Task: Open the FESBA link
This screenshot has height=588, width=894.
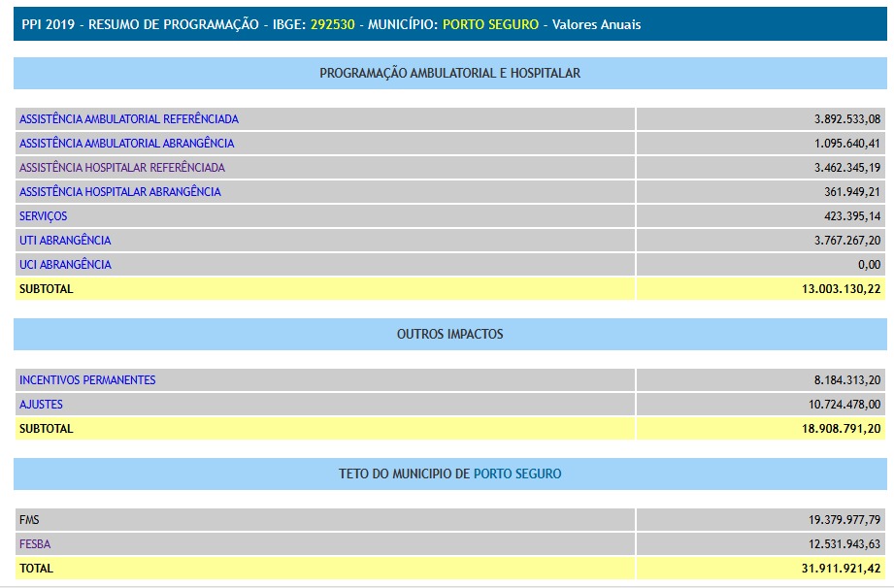Action: pos(35,544)
